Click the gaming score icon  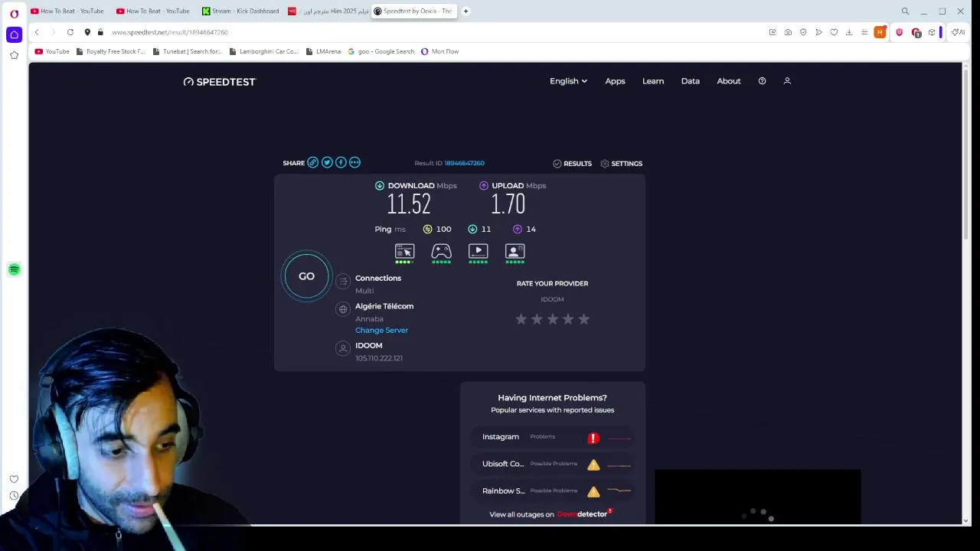coord(441,251)
